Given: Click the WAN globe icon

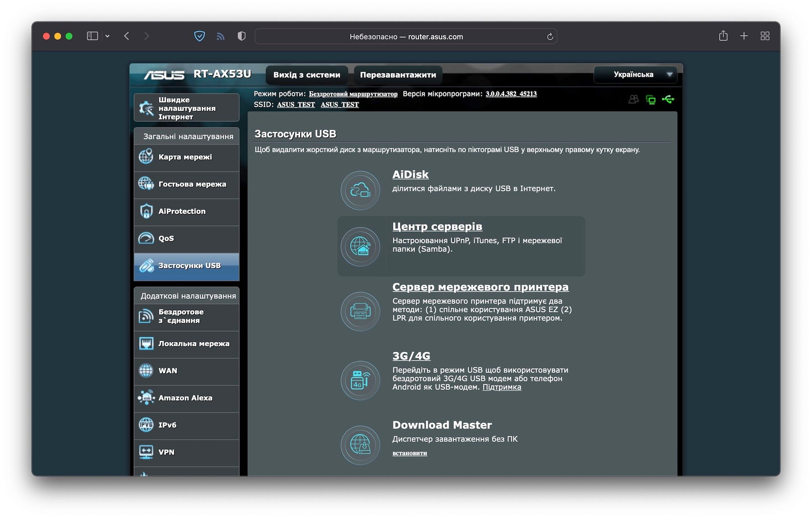Looking at the screenshot, I should (x=146, y=370).
